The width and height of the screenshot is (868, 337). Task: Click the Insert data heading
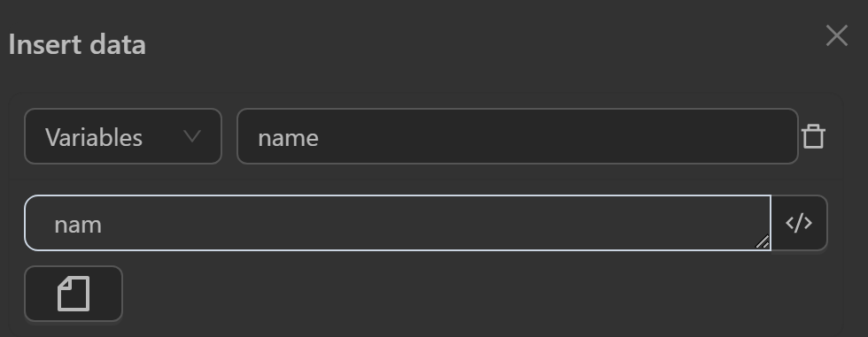click(x=77, y=45)
